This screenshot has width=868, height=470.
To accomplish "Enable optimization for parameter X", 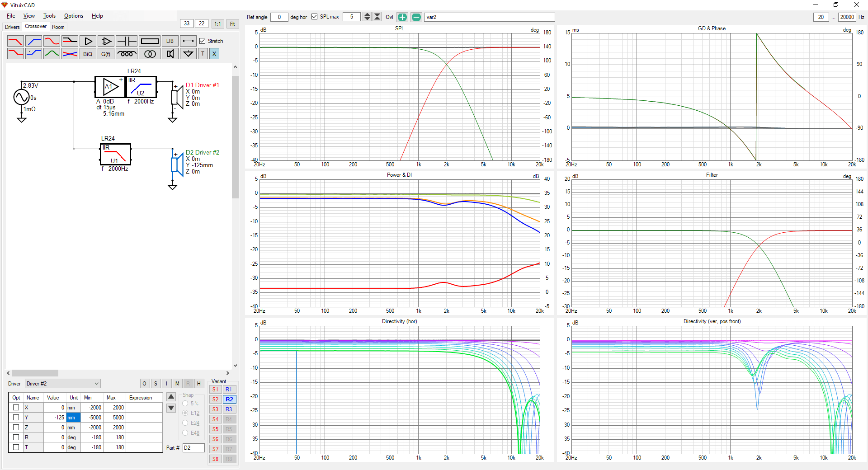I will point(16,407).
